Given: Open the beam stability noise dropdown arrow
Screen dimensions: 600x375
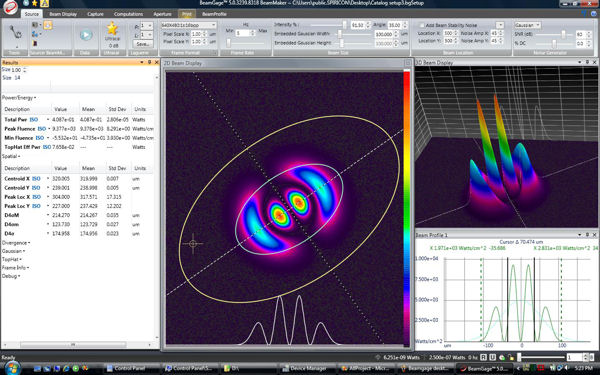Looking at the screenshot, I should pyautogui.click(x=500, y=25).
